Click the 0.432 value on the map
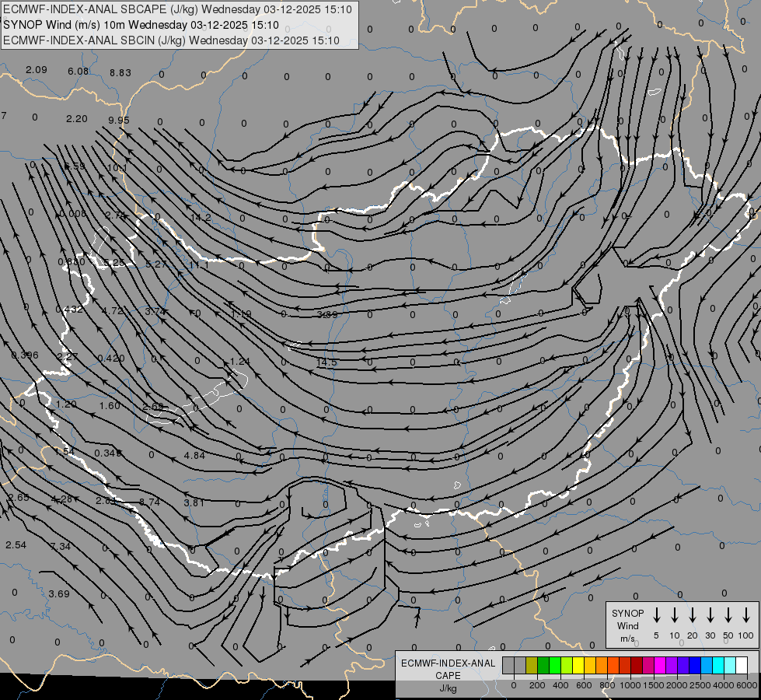 69,309
